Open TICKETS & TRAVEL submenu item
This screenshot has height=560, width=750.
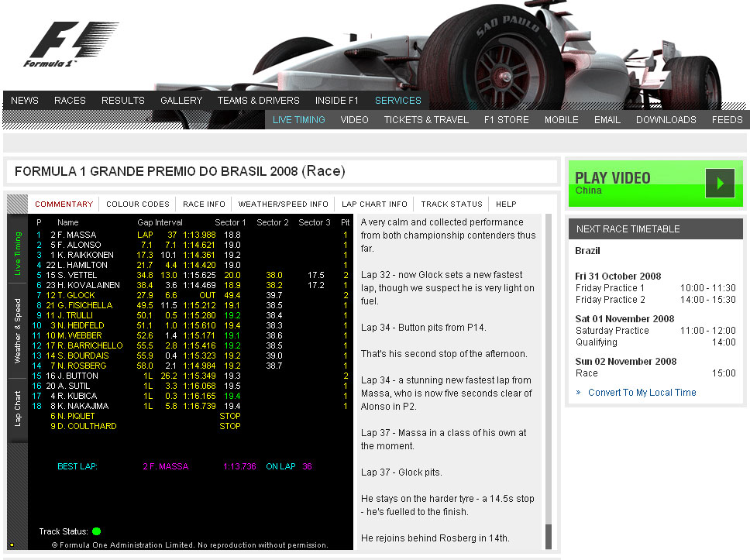pyautogui.click(x=426, y=120)
